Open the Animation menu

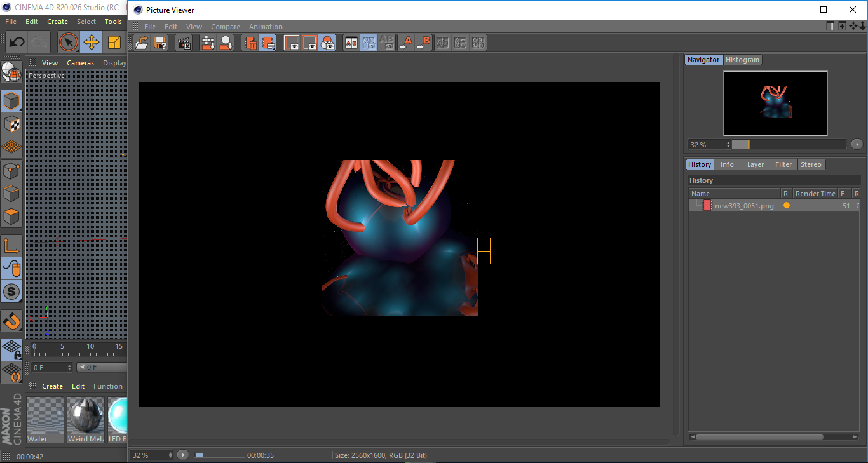pos(266,27)
